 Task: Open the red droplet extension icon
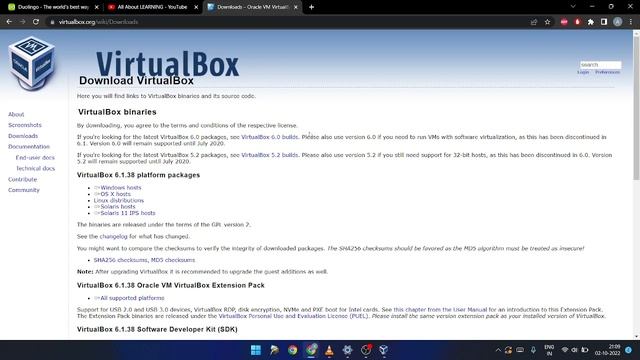click(578, 22)
